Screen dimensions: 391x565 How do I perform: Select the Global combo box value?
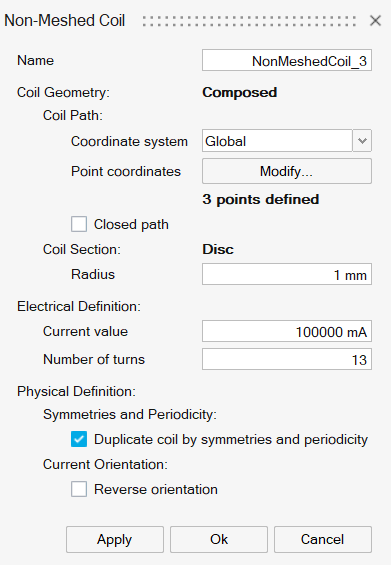coord(277,141)
